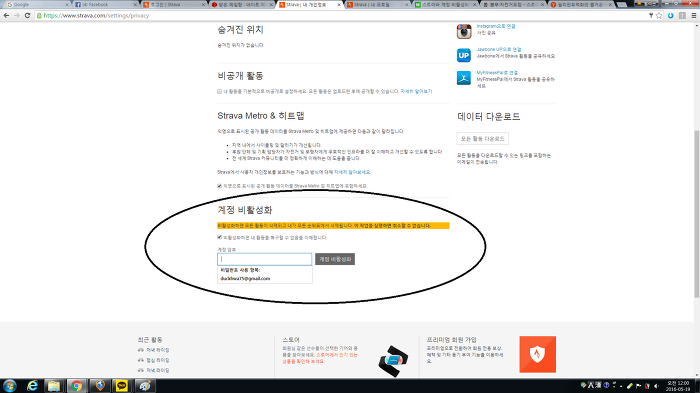Go back using browser back arrow
The image size is (700, 393).
click(6, 15)
